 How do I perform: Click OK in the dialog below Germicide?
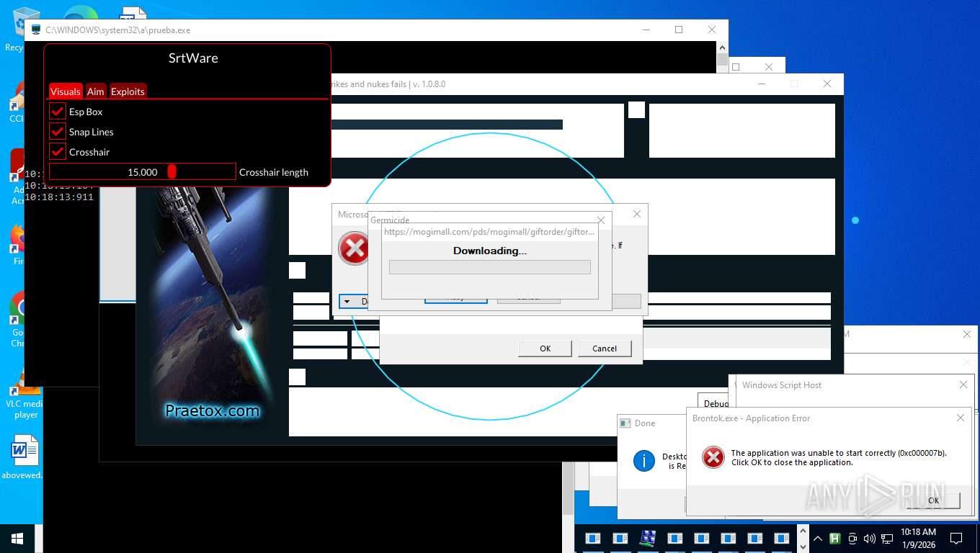tap(545, 349)
